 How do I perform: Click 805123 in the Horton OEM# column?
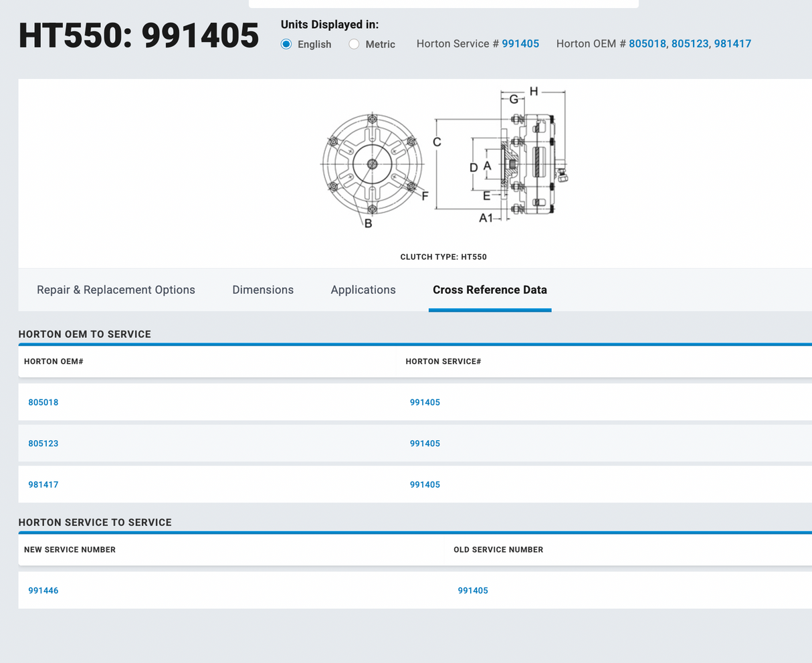[43, 444]
